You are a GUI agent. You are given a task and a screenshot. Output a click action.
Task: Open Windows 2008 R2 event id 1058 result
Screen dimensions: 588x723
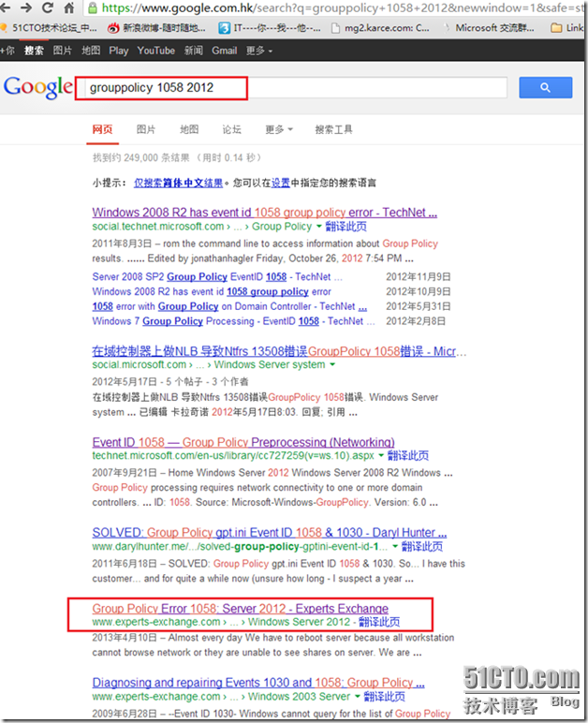pyautogui.click(x=265, y=213)
